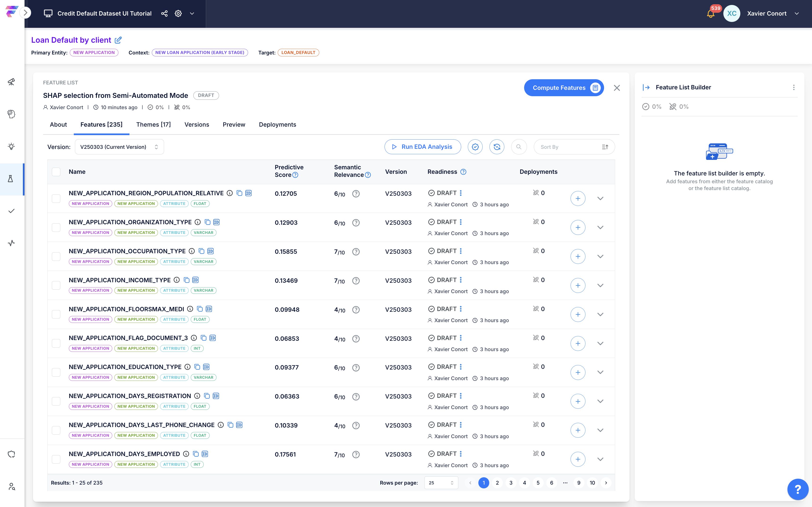Switch to the Themes [17] tab
The image size is (812, 507).
coord(153,125)
